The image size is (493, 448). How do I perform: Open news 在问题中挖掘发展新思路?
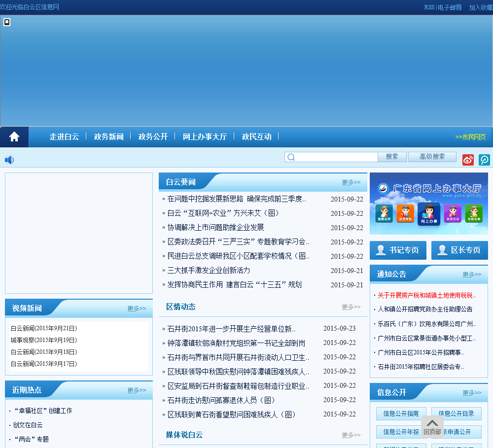(237, 199)
